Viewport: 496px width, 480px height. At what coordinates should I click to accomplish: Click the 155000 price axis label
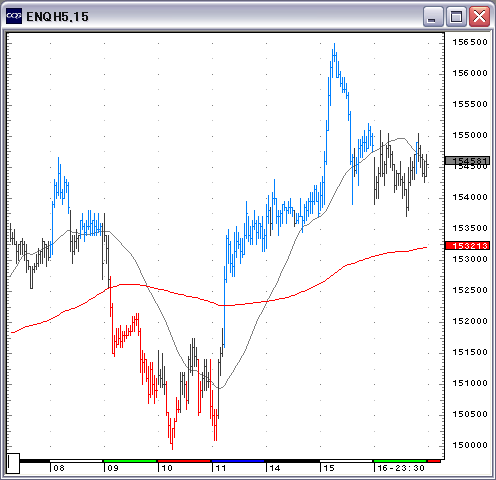click(470, 135)
